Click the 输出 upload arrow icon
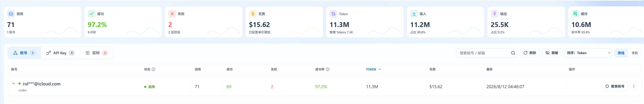The image size is (644, 104). pyautogui.click(x=494, y=14)
